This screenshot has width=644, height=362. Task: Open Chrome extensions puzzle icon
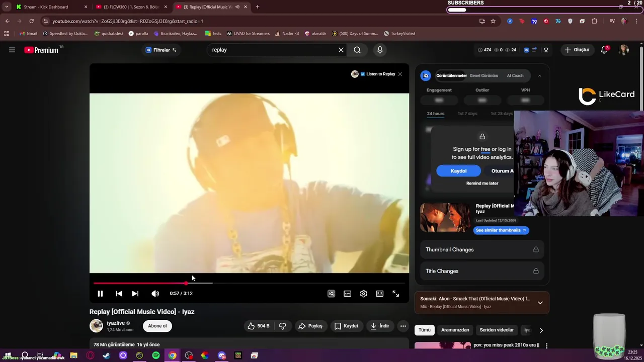(x=595, y=21)
